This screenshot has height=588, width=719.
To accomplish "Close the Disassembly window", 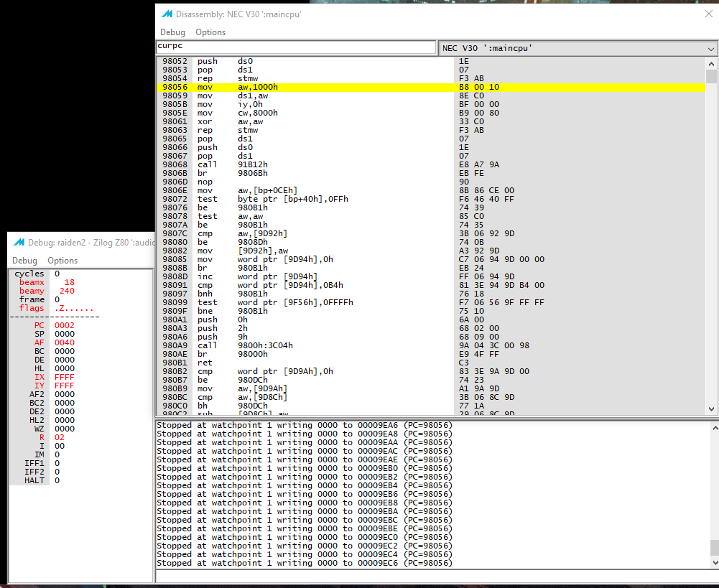I will pos(708,14).
